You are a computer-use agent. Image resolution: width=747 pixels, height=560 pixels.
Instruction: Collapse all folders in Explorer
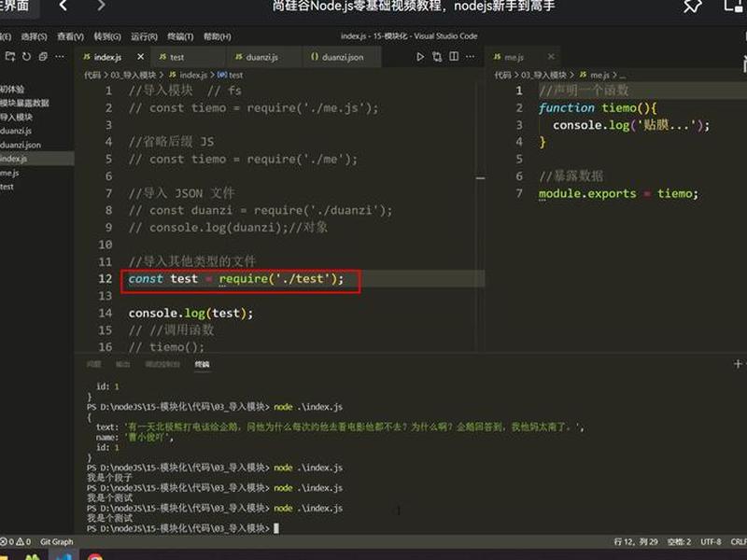[x=43, y=57]
